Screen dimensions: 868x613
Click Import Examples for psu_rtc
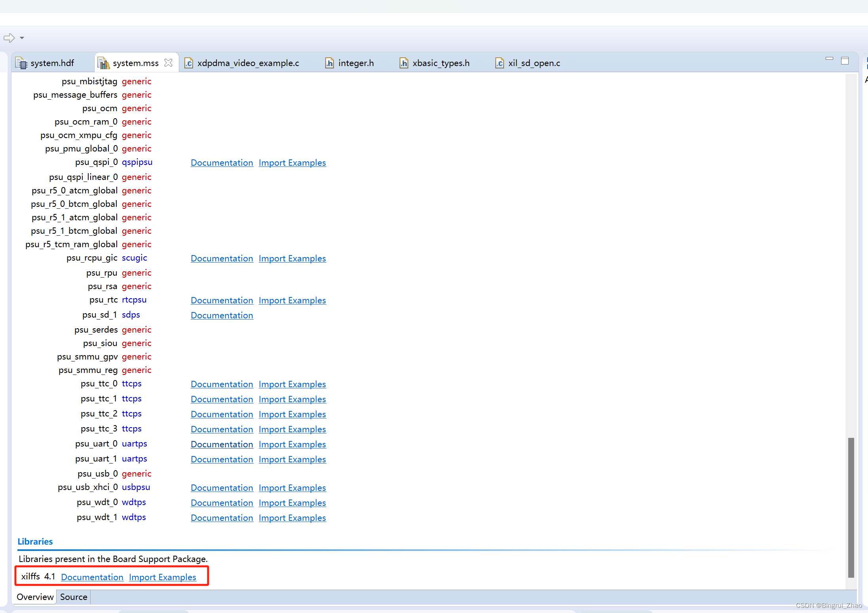[x=292, y=300]
